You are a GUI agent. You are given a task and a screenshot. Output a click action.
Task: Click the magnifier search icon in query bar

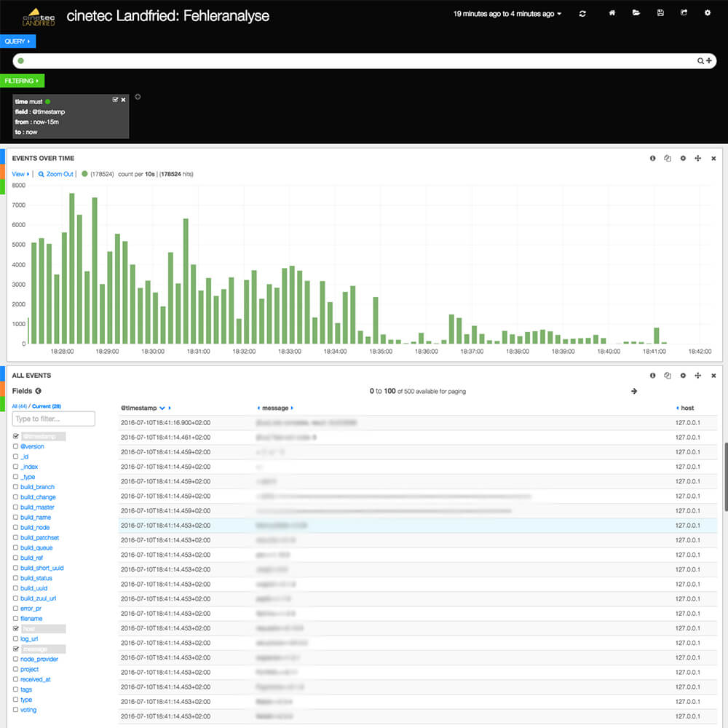point(700,61)
